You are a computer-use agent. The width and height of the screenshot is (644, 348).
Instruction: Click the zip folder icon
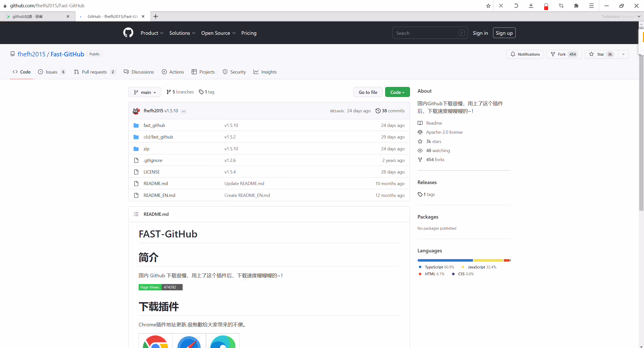[x=136, y=149]
